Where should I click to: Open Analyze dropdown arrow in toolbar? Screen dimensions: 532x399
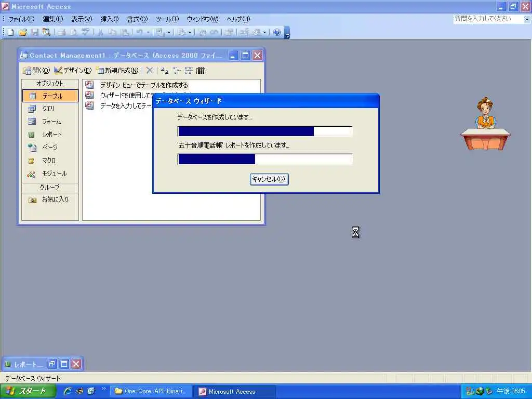pyautogui.click(x=190, y=32)
